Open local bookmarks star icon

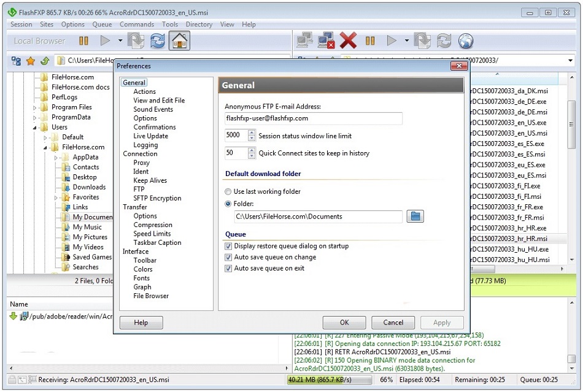31,61
